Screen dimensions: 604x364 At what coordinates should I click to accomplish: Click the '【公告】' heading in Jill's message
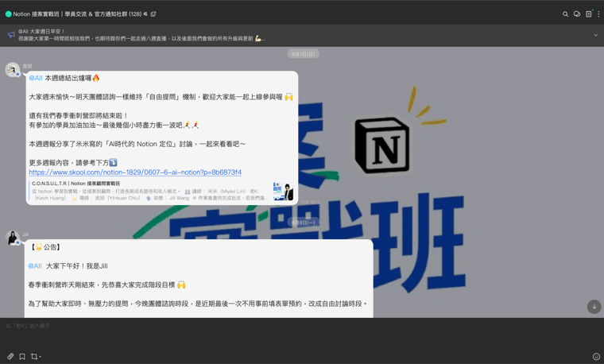(45, 247)
